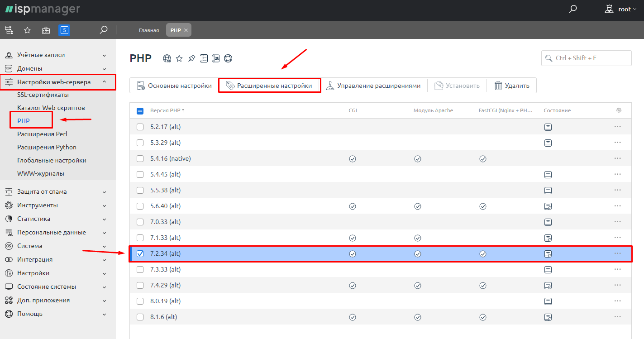Click the pin icon next to the PHP title
The image size is (644, 339).
click(191, 58)
